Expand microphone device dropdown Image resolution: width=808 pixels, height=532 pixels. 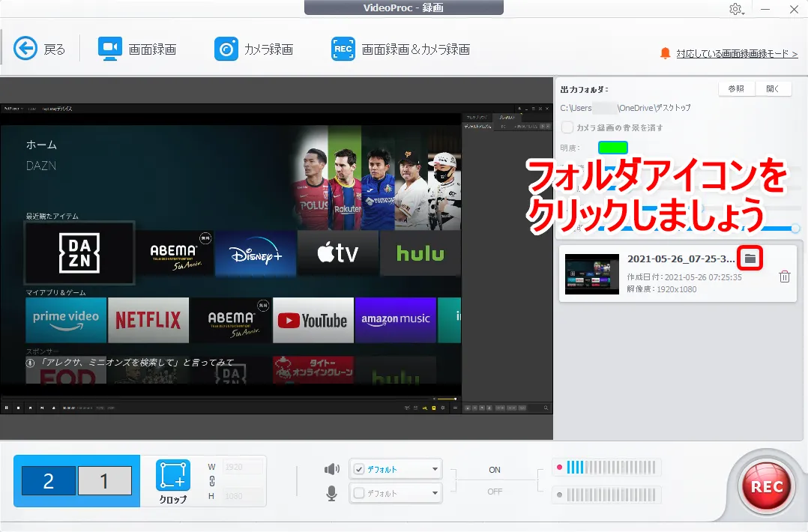tap(435, 493)
